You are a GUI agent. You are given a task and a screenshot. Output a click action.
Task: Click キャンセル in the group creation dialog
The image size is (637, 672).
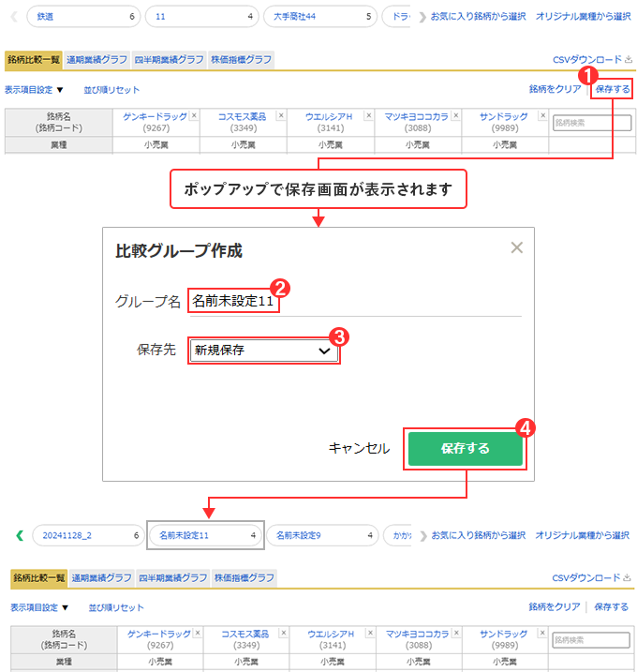click(x=359, y=448)
